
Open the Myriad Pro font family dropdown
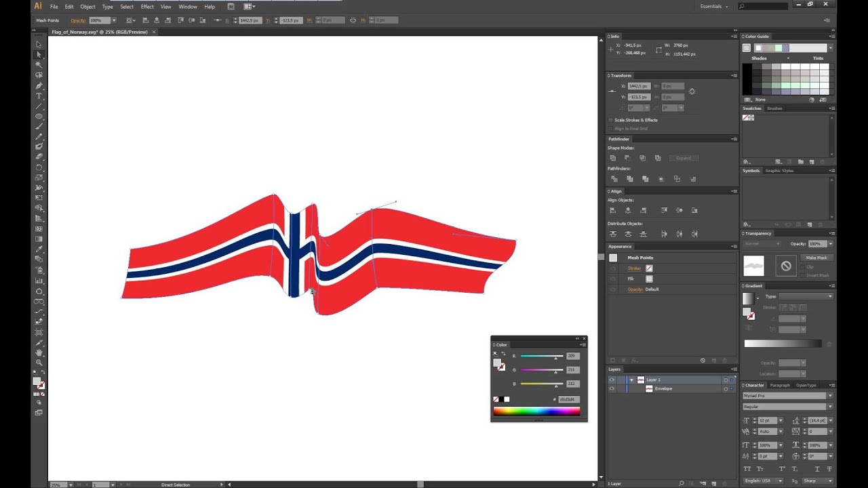click(830, 395)
